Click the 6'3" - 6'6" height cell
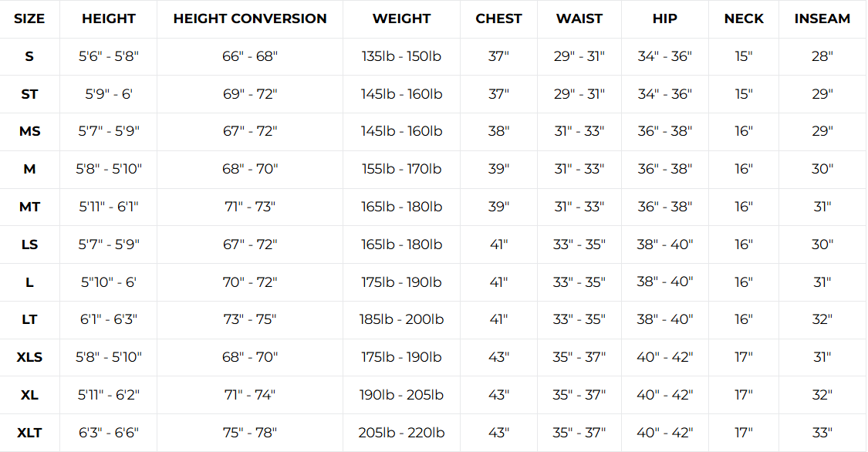This screenshot has height=452, width=868. tap(109, 433)
